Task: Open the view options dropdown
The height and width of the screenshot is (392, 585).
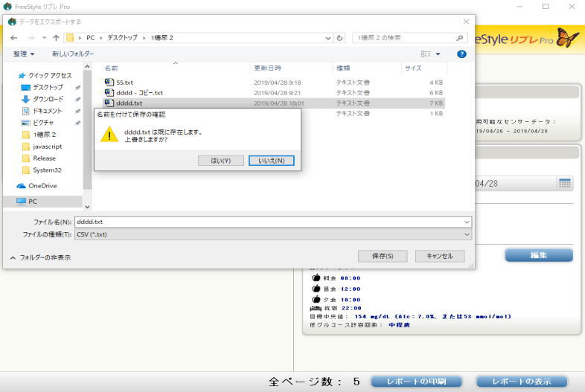Action: (438, 54)
